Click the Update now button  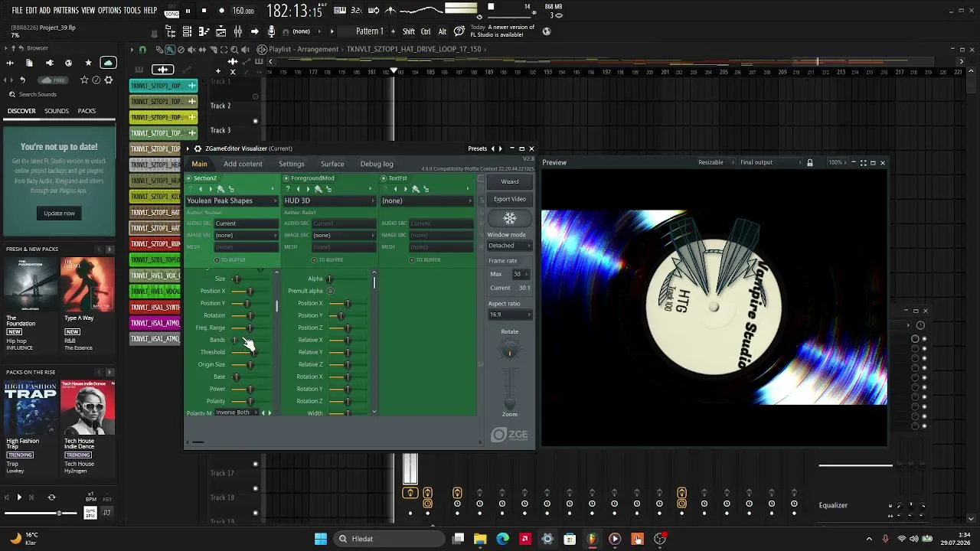pyautogui.click(x=59, y=213)
